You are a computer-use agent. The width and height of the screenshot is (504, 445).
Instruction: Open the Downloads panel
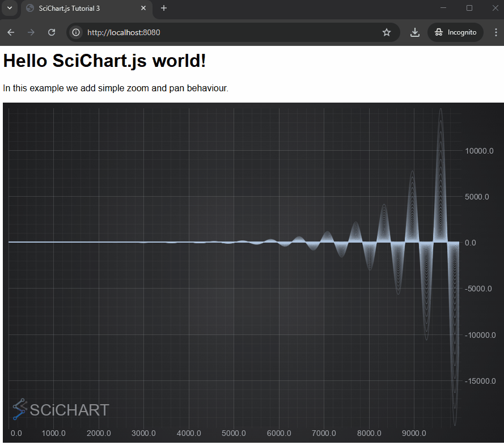(414, 32)
